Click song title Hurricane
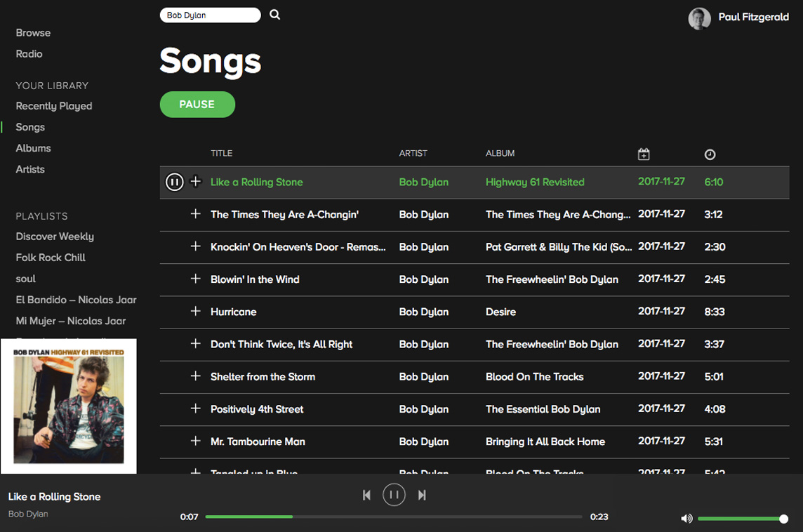803x532 pixels. point(234,312)
